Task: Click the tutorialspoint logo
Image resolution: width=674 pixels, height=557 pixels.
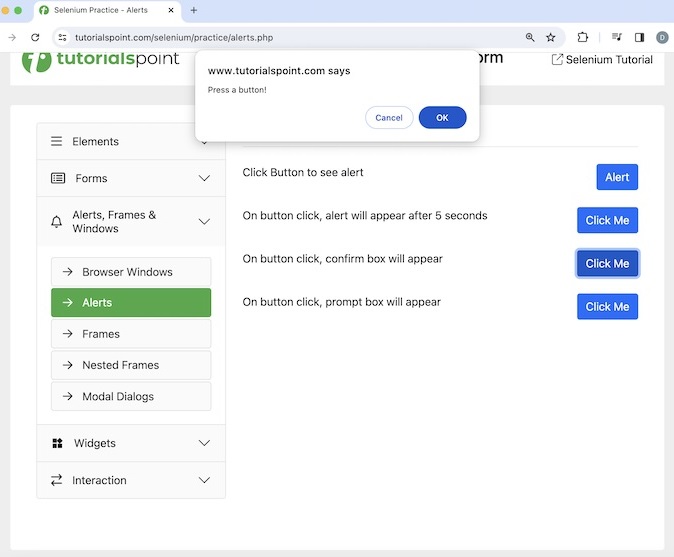Action: click(x=100, y=61)
